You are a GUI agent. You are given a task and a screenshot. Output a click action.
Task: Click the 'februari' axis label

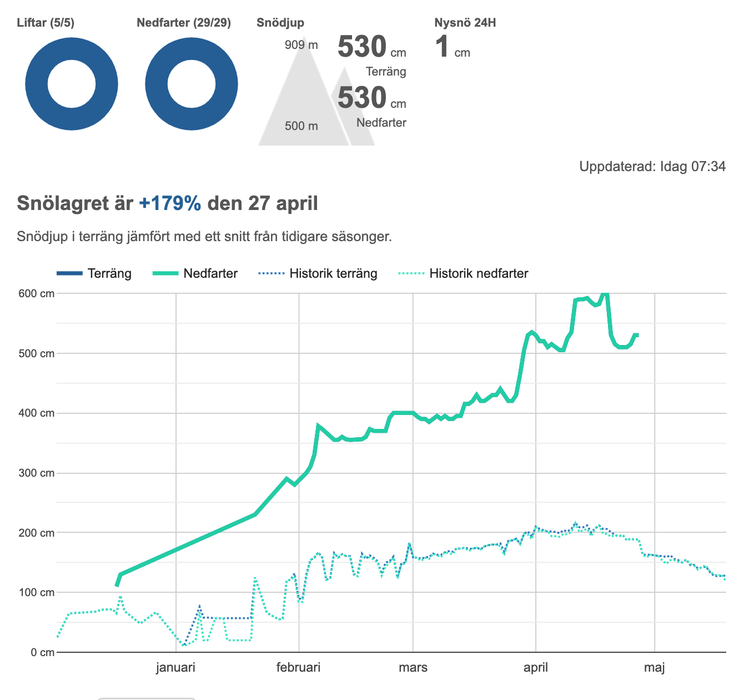[x=299, y=667]
